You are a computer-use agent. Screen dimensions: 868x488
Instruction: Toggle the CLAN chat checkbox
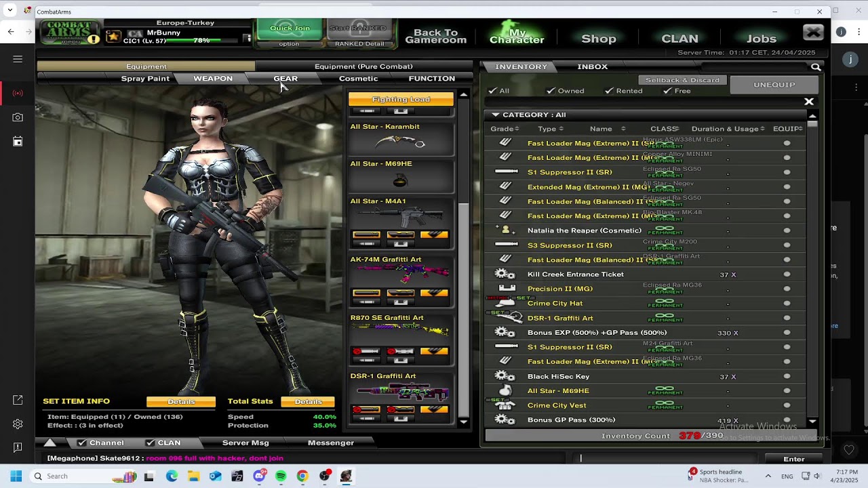tap(150, 443)
